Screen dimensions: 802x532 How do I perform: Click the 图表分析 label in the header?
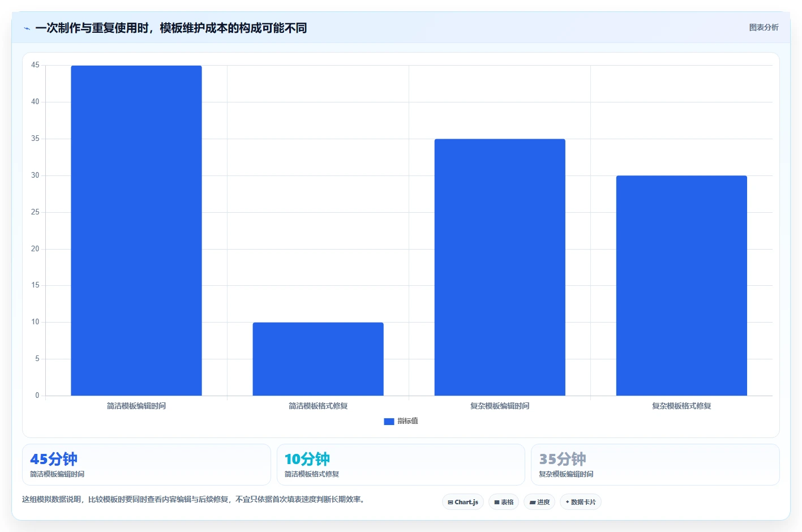coord(764,27)
